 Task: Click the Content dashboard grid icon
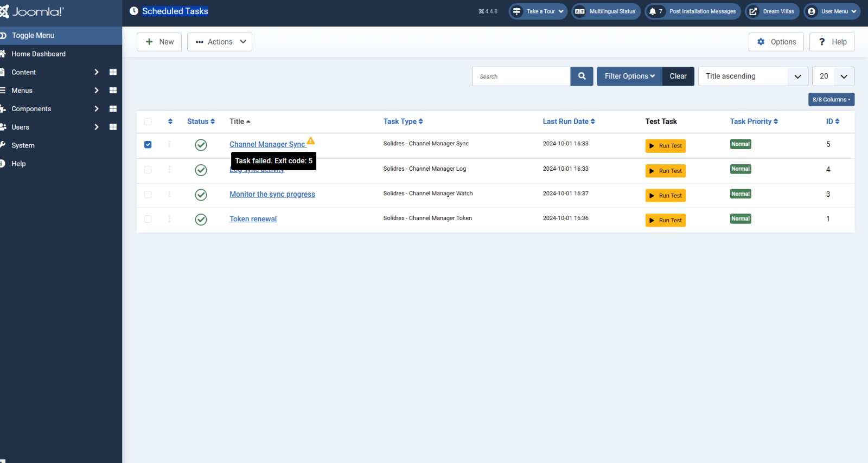113,72
